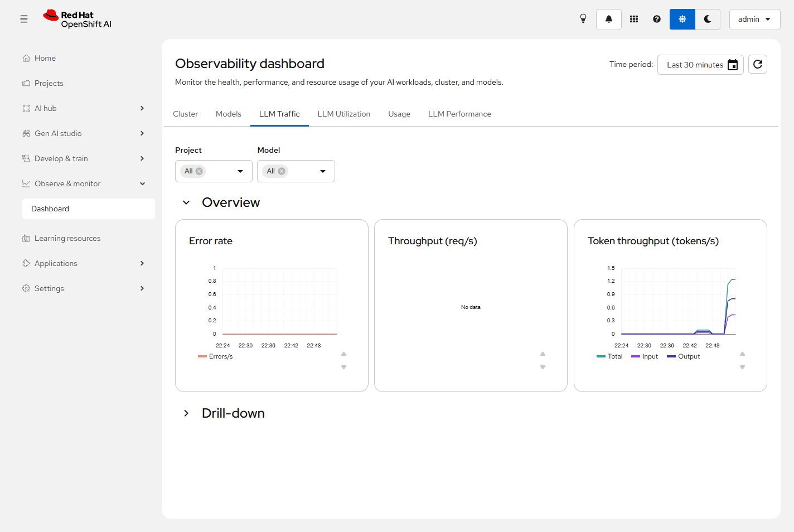The image size is (794, 532).
Task: Toggle Errors/s legend series
Action: [x=215, y=356]
